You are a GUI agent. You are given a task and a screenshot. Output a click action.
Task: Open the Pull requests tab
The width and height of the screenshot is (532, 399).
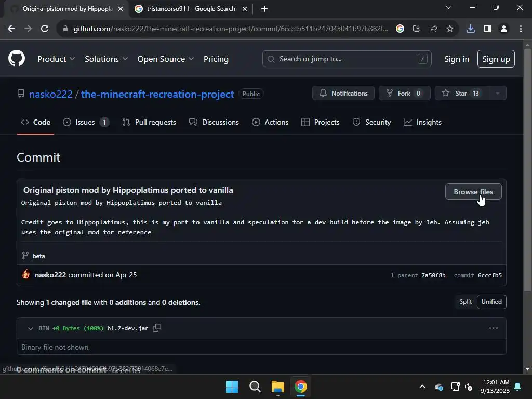(x=149, y=122)
